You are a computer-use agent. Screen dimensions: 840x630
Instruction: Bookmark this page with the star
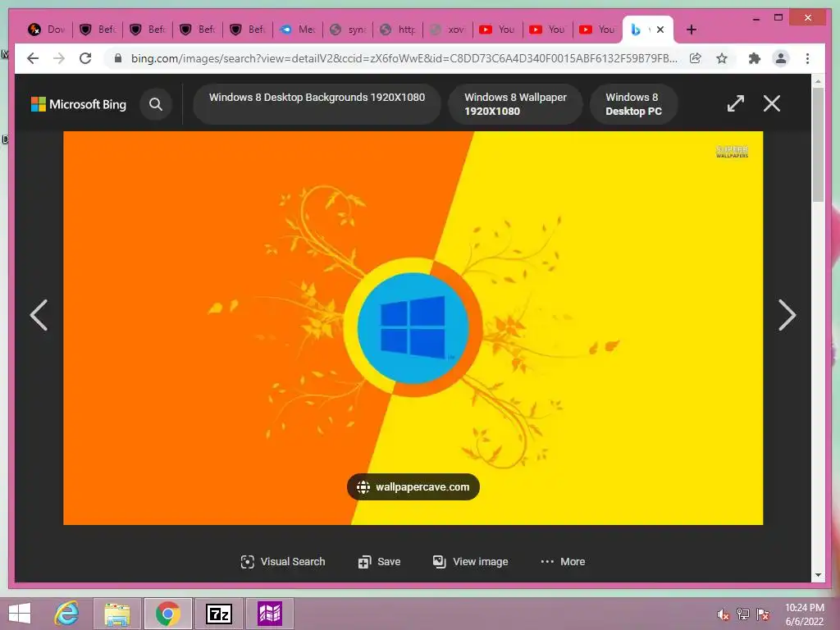722,58
